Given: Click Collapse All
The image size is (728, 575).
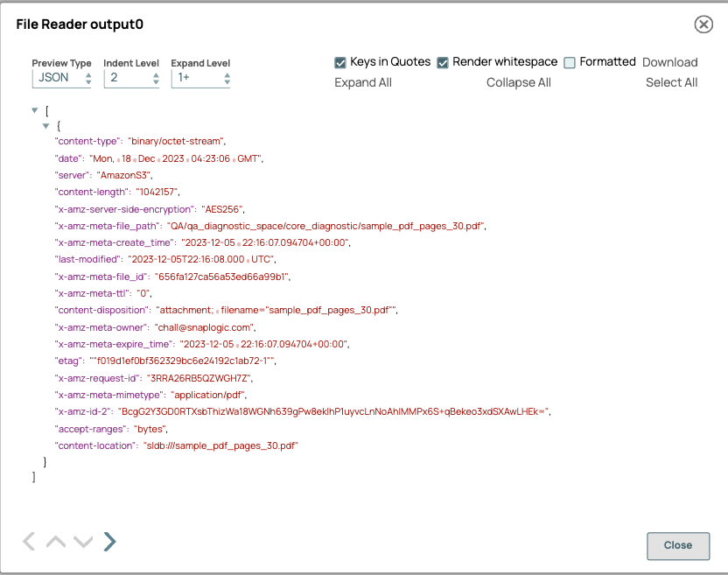Looking at the screenshot, I should point(518,81).
